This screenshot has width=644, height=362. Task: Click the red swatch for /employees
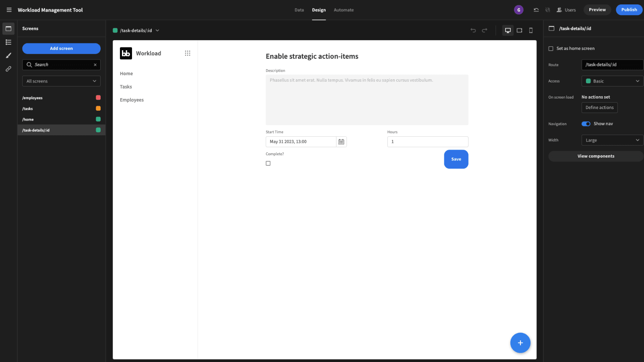98,98
